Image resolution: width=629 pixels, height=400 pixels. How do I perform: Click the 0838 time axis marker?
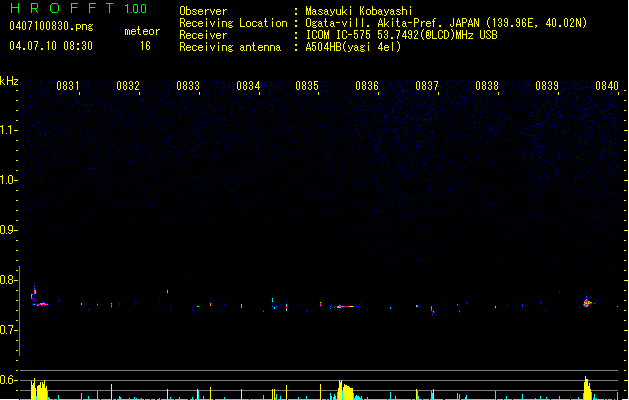click(487, 86)
